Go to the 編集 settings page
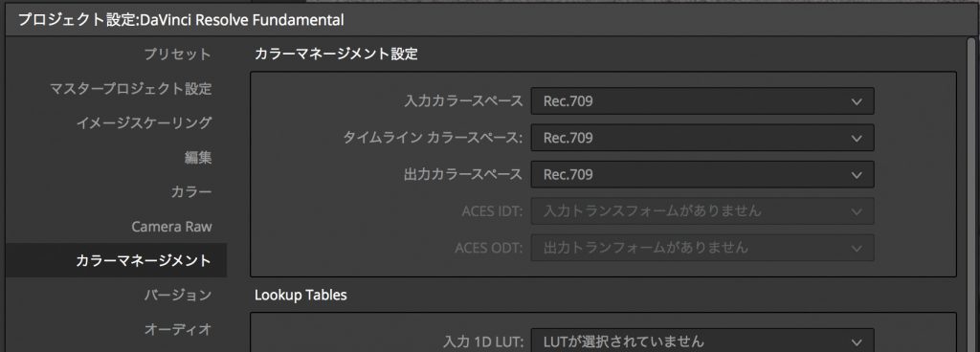The height and width of the screenshot is (352, 980). tap(198, 158)
